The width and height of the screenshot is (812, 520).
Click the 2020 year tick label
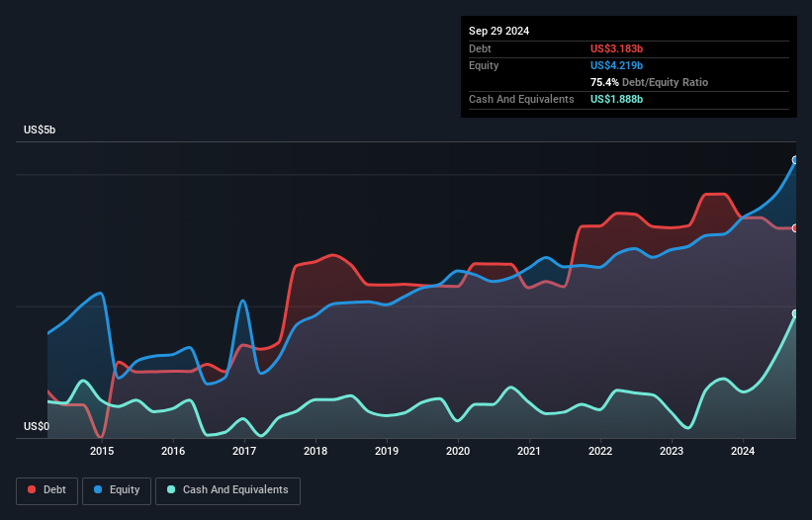pyautogui.click(x=458, y=452)
